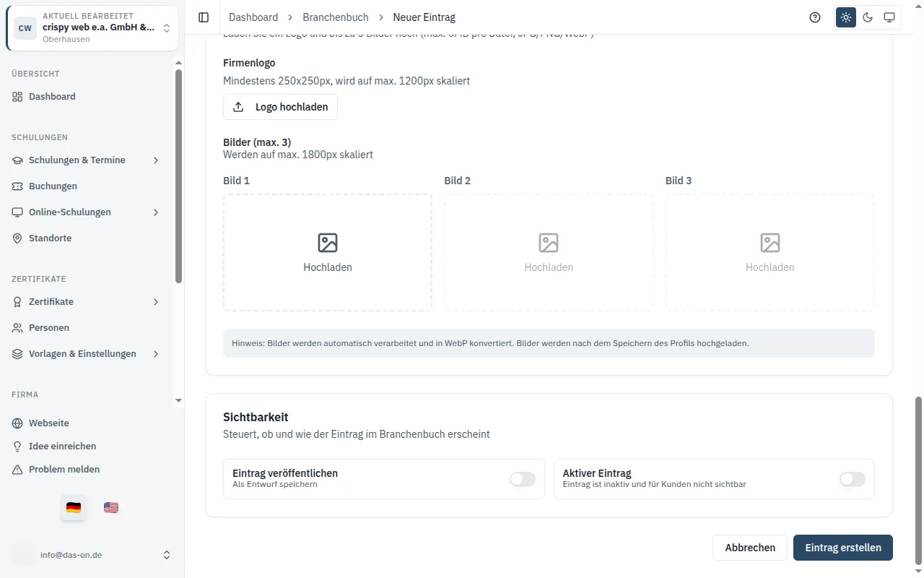Toggle the sidebar panel icon
The height and width of the screenshot is (578, 924).
click(x=204, y=17)
